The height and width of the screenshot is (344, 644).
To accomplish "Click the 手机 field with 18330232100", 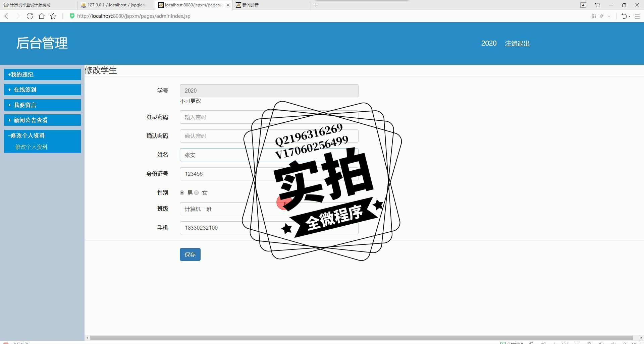I will pos(269,228).
